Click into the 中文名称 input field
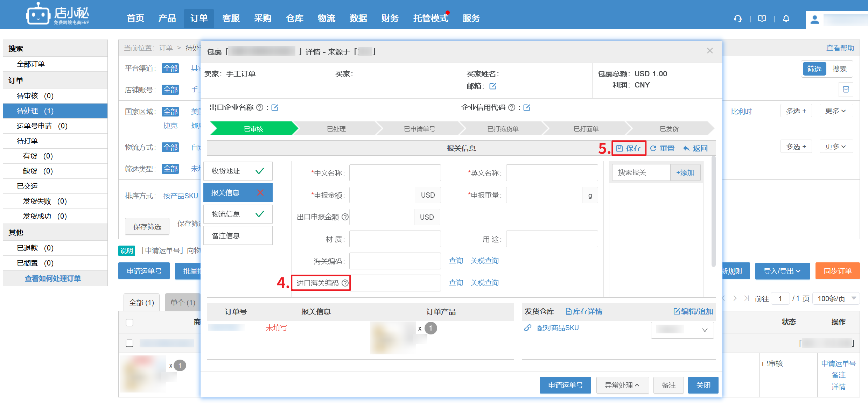This screenshot has width=868, height=403. pyautogui.click(x=395, y=173)
